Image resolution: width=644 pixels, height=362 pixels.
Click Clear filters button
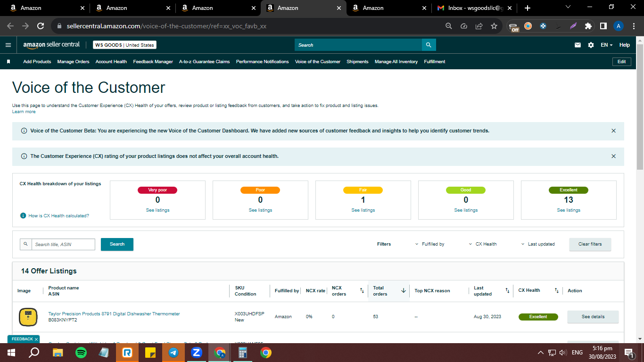590,244
